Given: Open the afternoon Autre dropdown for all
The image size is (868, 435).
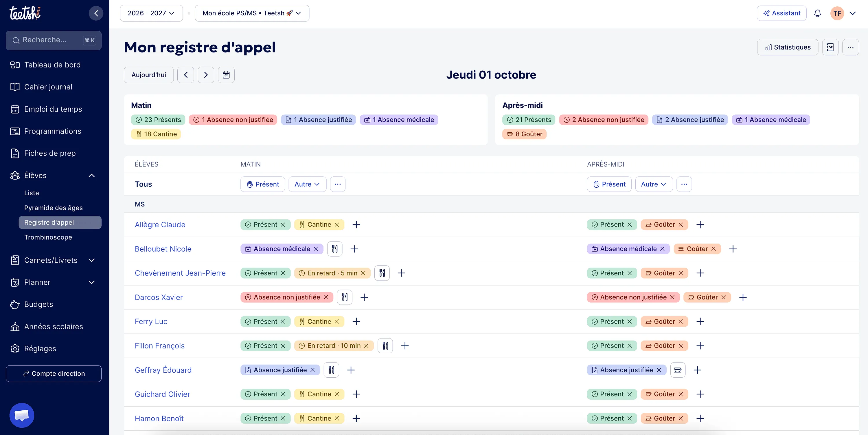Looking at the screenshot, I should click(654, 184).
